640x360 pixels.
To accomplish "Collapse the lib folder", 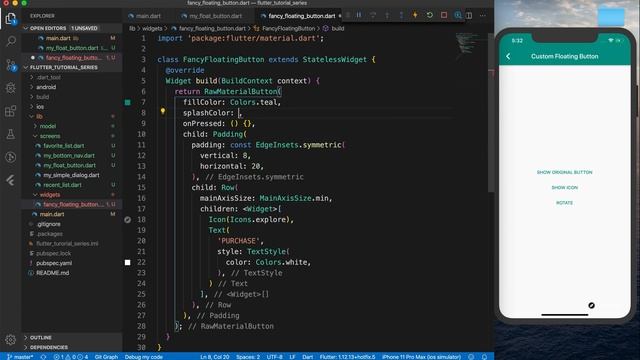I will pyautogui.click(x=39, y=116).
